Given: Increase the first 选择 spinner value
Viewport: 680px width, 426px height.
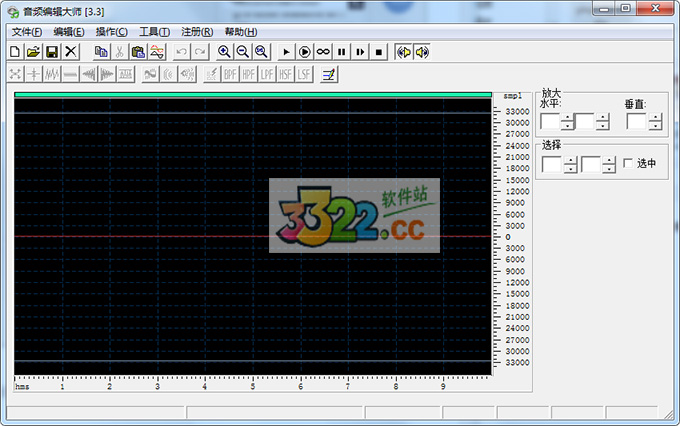Looking at the screenshot, I should (569, 159).
